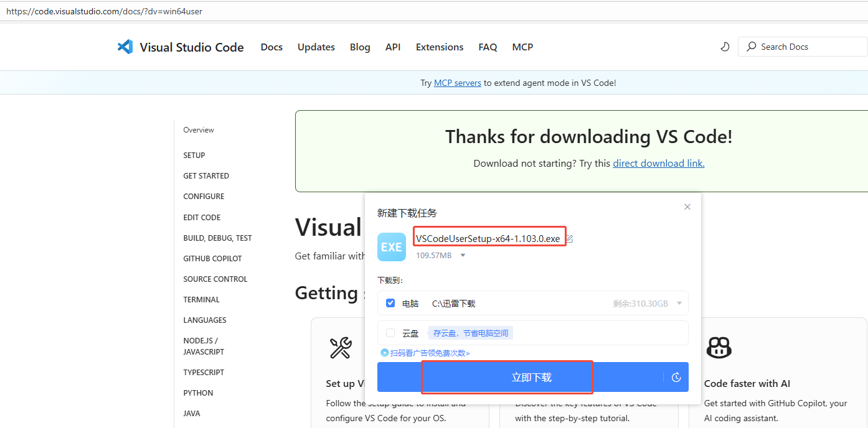Enable the 云盘 checkbox
Viewport: 868px width, 428px height.
(x=390, y=333)
